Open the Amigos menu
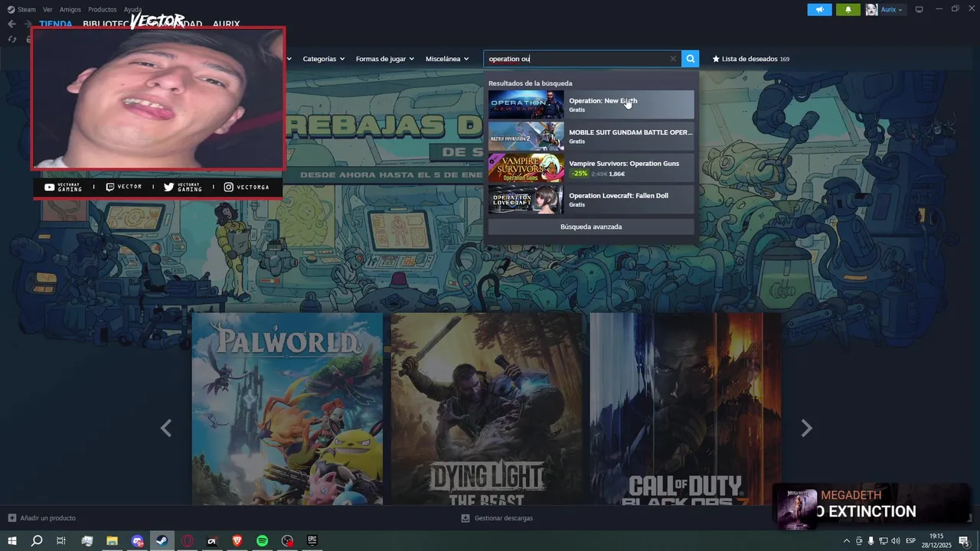 (x=70, y=10)
